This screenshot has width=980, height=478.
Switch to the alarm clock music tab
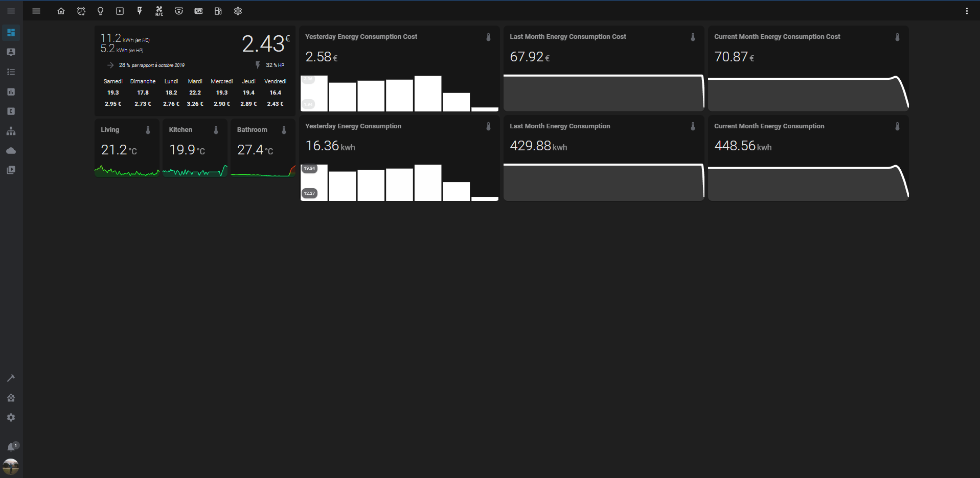81,11
